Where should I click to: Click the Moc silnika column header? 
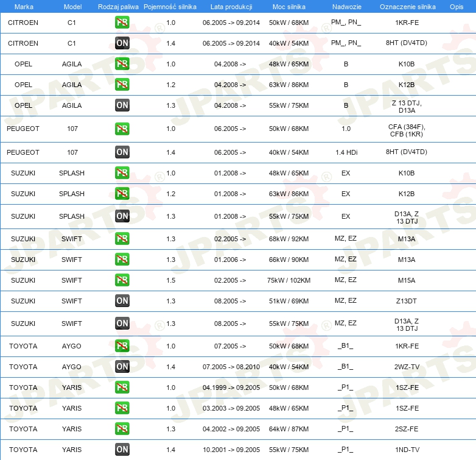289,7
